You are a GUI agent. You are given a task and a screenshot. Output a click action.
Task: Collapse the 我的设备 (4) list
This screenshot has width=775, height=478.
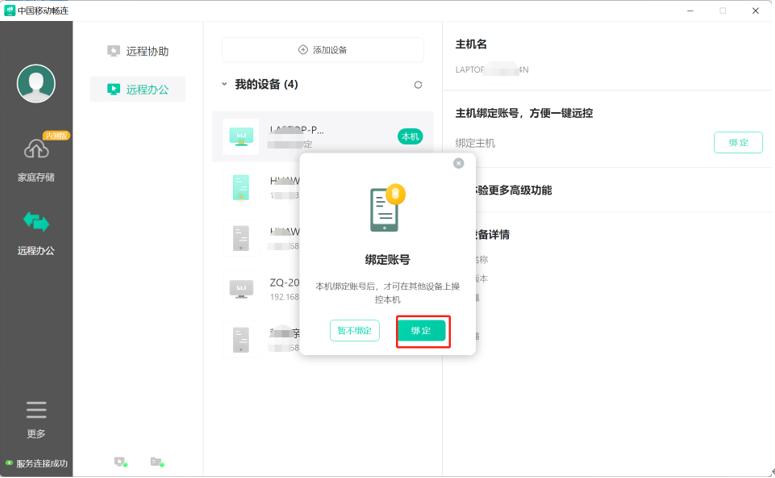pyautogui.click(x=224, y=85)
